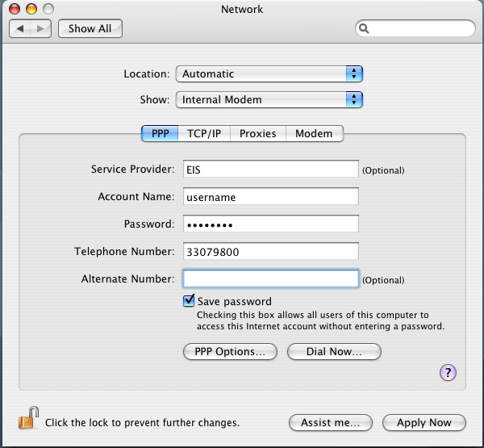The width and height of the screenshot is (484, 448).
Task: Close the Network window
Action: point(15,10)
